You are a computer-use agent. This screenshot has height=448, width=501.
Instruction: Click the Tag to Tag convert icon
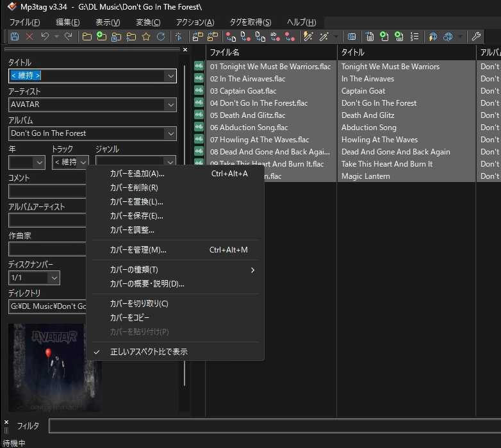click(x=290, y=37)
